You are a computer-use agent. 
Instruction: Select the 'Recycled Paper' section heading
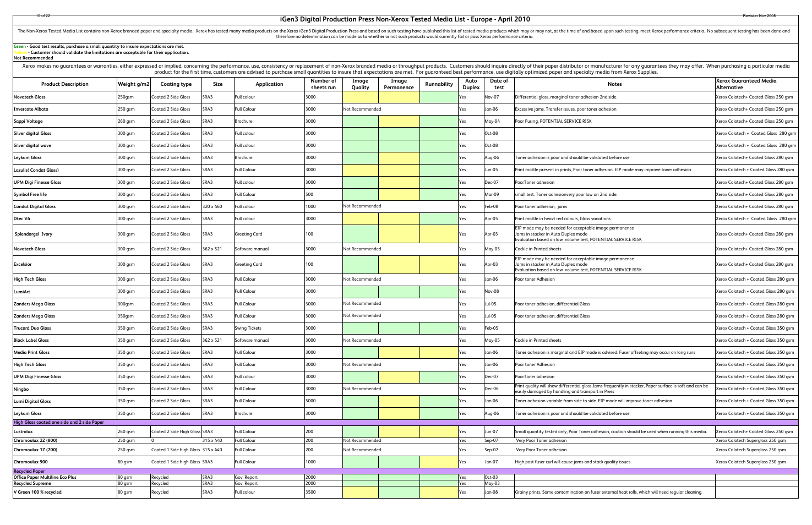click(29, 471)
